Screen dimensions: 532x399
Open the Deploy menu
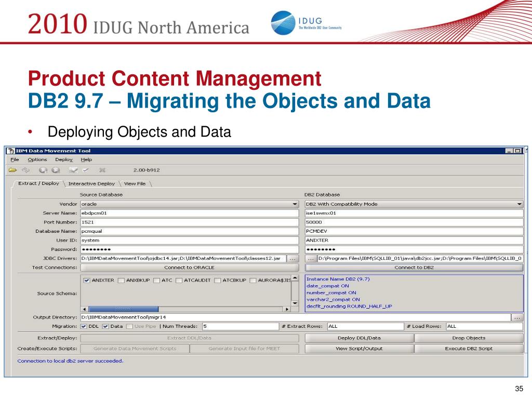point(64,159)
